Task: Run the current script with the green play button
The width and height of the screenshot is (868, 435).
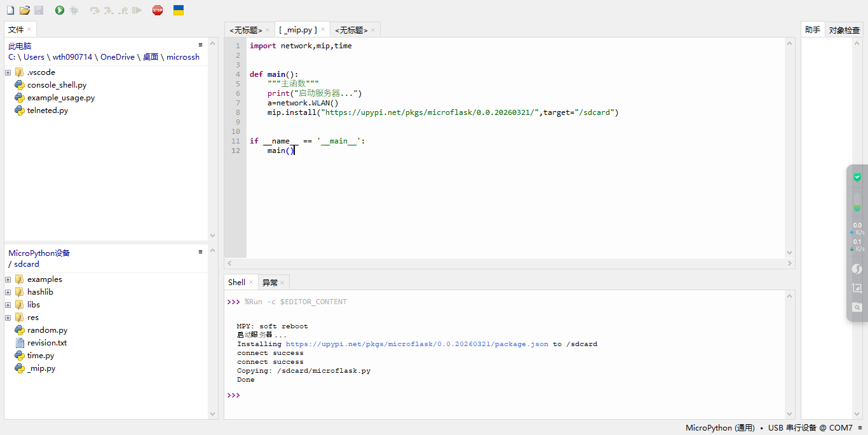Action: coord(60,10)
